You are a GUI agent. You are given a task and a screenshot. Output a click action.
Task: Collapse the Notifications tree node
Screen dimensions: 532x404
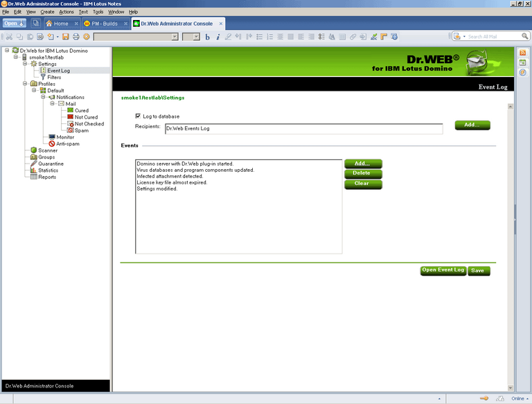coord(43,97)
